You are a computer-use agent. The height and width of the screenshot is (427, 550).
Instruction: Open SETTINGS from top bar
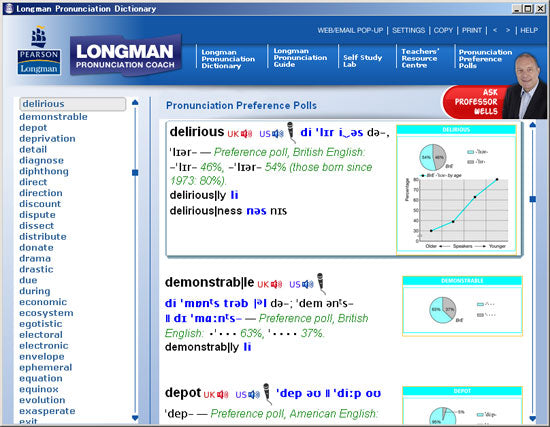[x=408, y=31]
